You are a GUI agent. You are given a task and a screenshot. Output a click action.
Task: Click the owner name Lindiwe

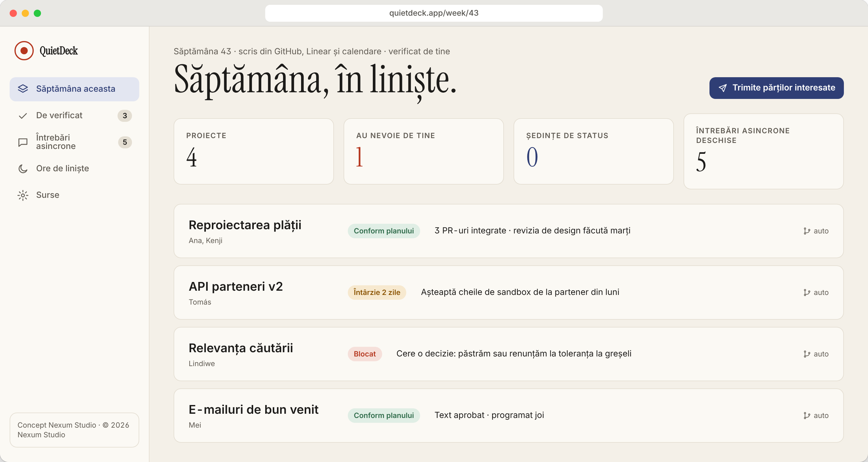tap(202, 364)
